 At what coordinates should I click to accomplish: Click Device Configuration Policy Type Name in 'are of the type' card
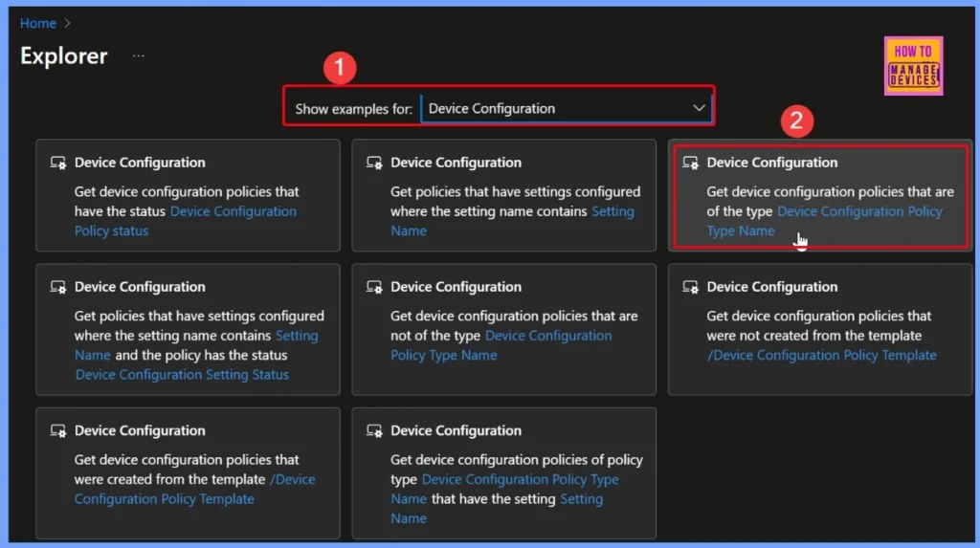tap(825, 221)
